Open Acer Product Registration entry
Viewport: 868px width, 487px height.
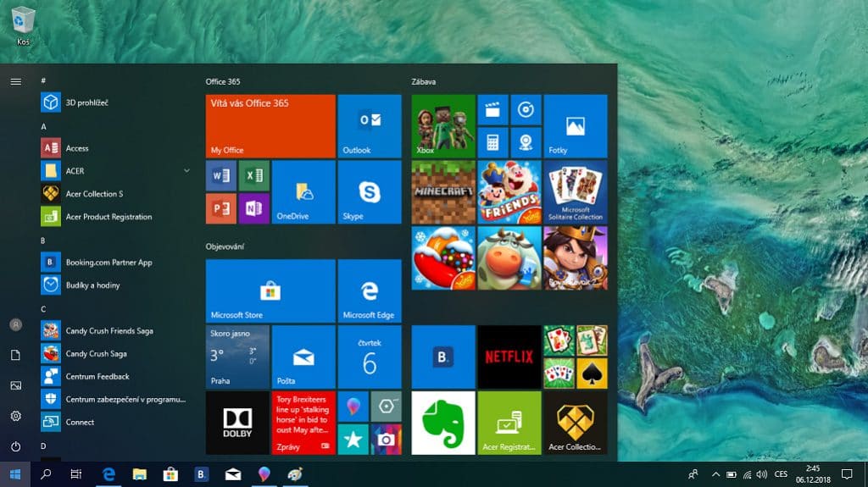pos(115,216)
